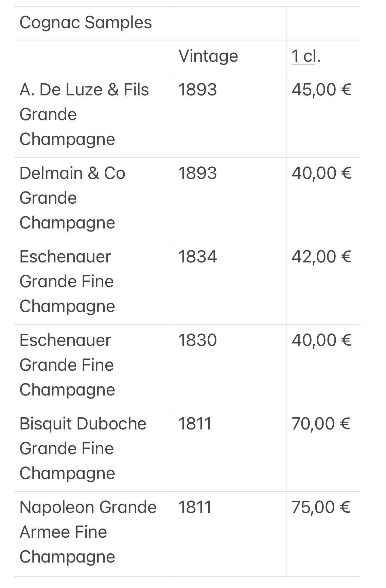Screen dimensions: 386x588
Task: Click the 40,00 € price for Eschenauer 1830
Action: (x=321, y=341)
